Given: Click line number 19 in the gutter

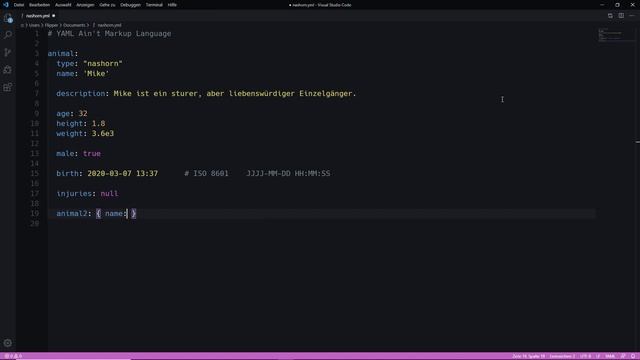Looking at the screenshot, I should (35, 213).
